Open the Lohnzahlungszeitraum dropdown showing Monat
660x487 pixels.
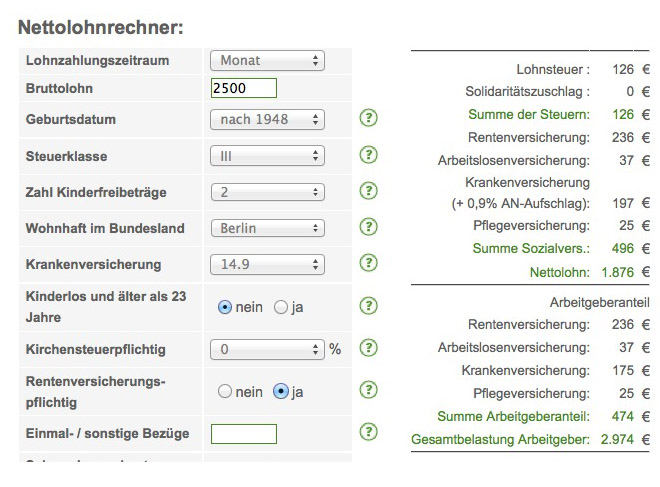coord(267,61)
